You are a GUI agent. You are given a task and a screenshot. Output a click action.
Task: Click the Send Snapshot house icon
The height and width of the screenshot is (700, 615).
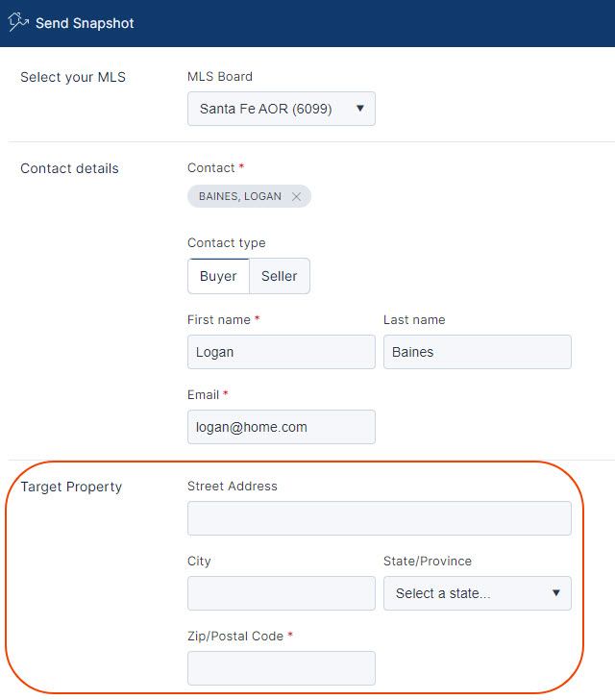(x=18, y=22)
